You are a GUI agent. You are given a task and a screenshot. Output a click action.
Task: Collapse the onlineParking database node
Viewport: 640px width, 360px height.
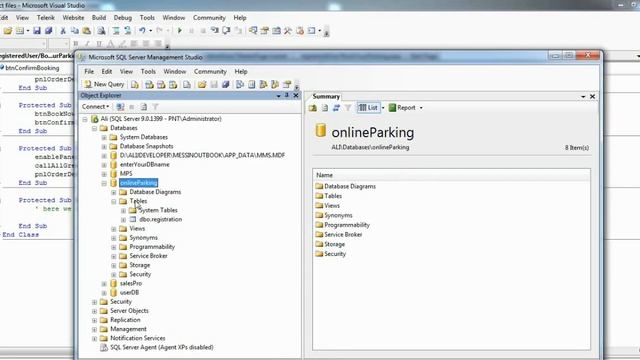[104, 183]
